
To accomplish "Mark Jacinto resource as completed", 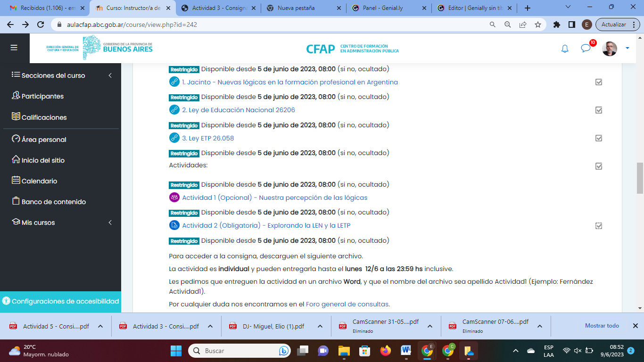I will pyautogui.click(x=599, y=82).
